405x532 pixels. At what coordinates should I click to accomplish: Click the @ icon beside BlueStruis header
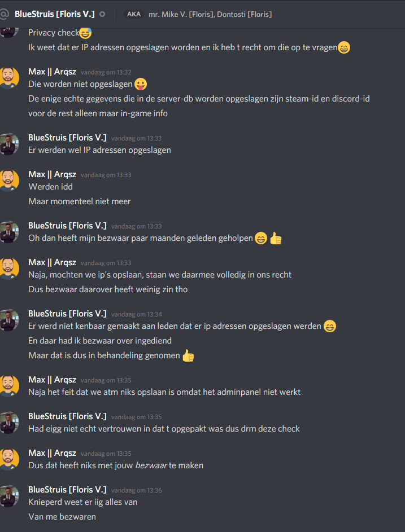click(x=3, y=14)
